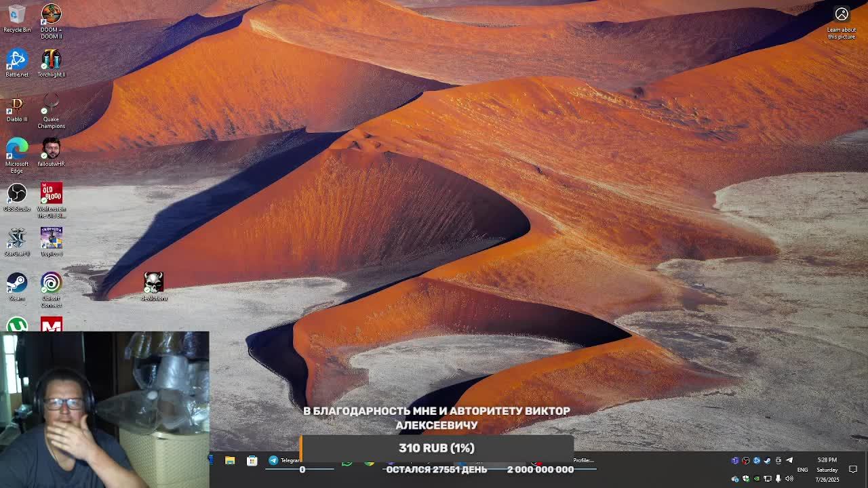Select the OBS Studio shortcut
Image resolution: width=868 pixels, height=488 pixels.
(17, 198)
